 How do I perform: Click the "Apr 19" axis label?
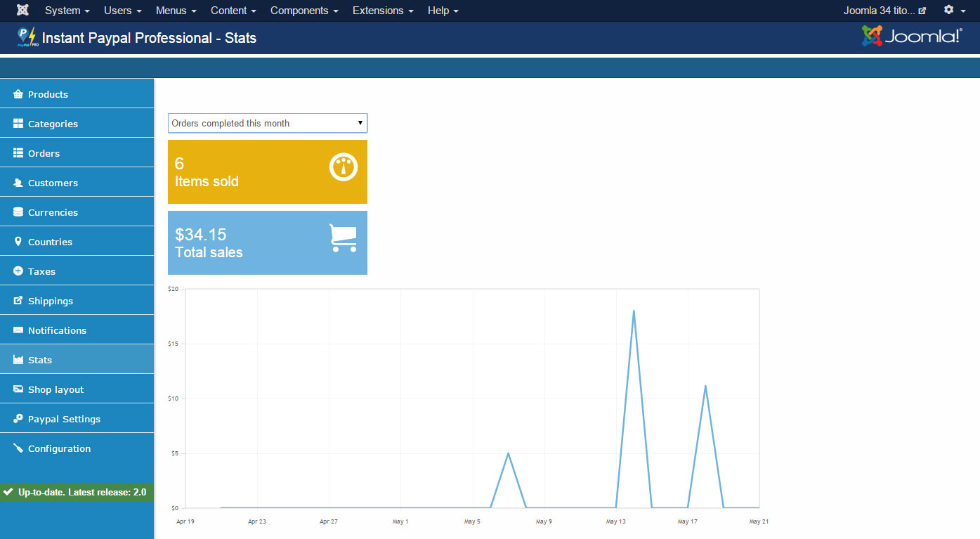(x=185, y=521)
